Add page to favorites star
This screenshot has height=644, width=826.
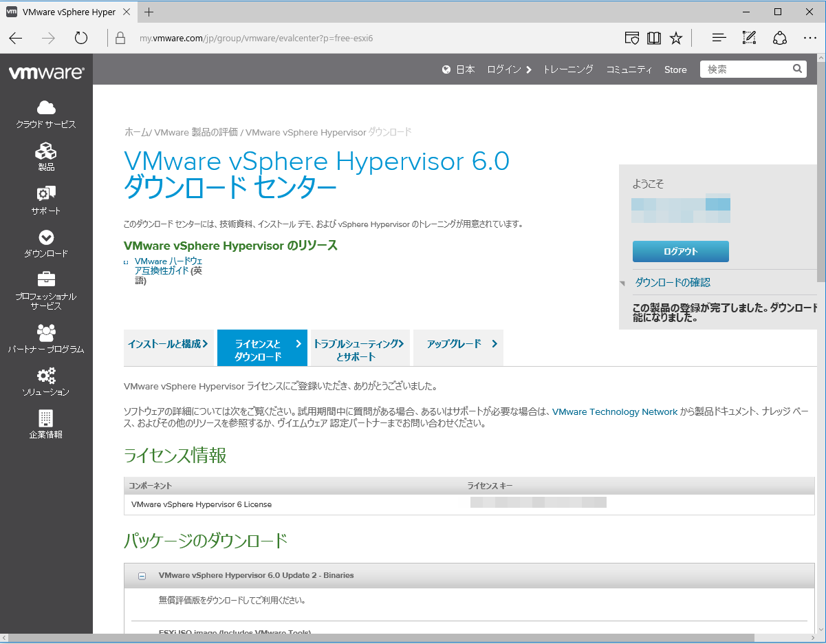click(676, 39)
